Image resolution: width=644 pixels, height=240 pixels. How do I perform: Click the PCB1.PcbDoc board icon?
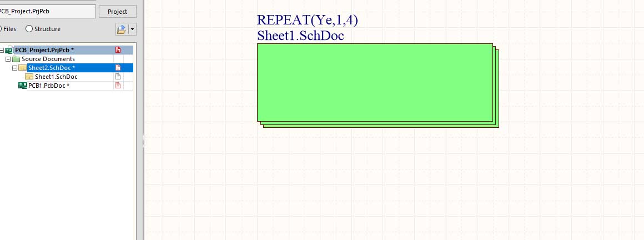point(23,86)
